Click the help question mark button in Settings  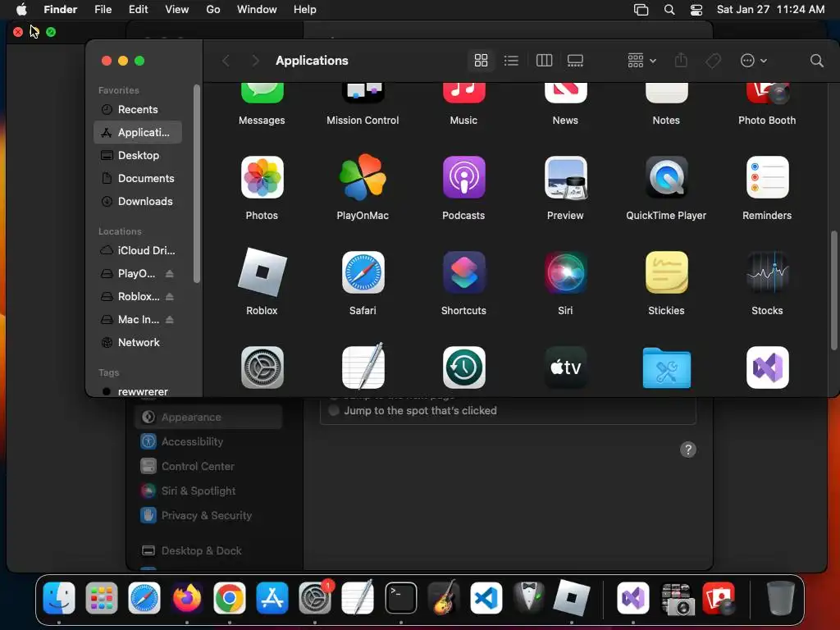click(688, 450)
